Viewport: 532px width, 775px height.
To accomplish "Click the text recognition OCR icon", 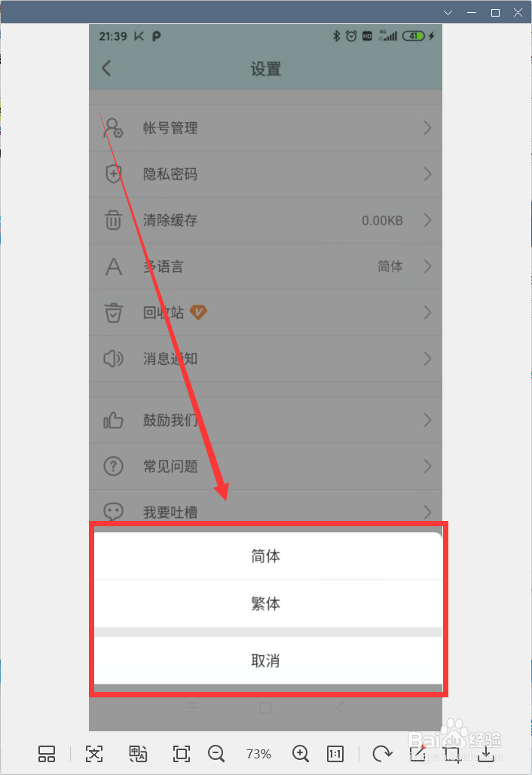I will tap(94, 754).
